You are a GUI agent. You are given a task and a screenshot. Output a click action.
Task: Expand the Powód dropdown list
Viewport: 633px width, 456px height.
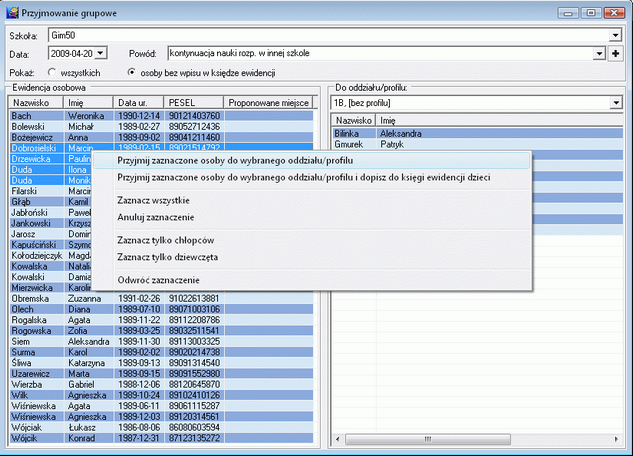[x=599, y=53]
